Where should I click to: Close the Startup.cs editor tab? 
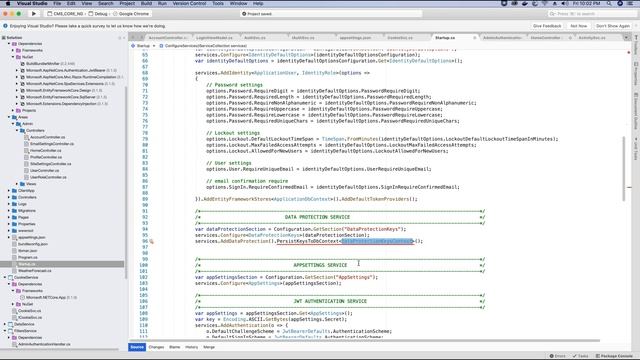pyautogui.click(x=474, y=38)
